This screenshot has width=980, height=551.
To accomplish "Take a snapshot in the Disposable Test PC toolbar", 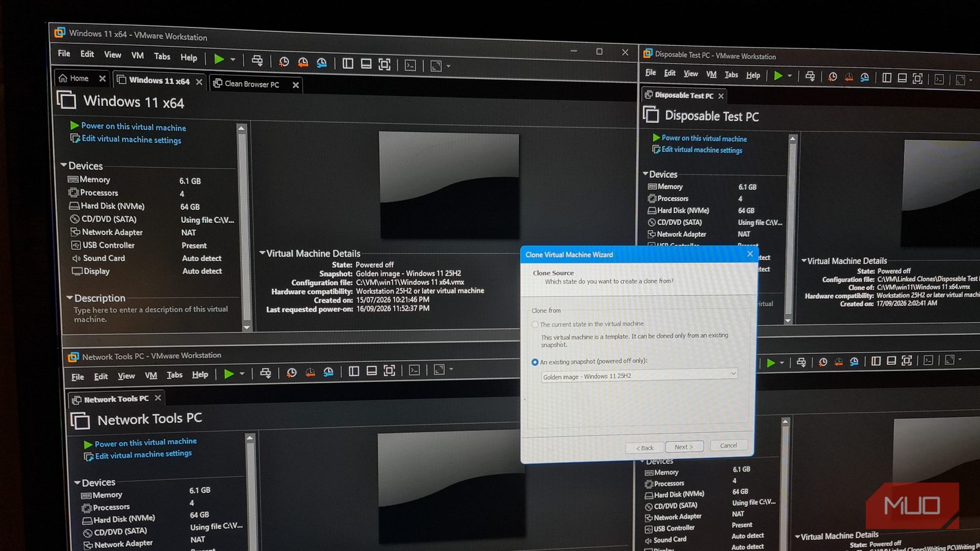I will [x=832, y=77].
